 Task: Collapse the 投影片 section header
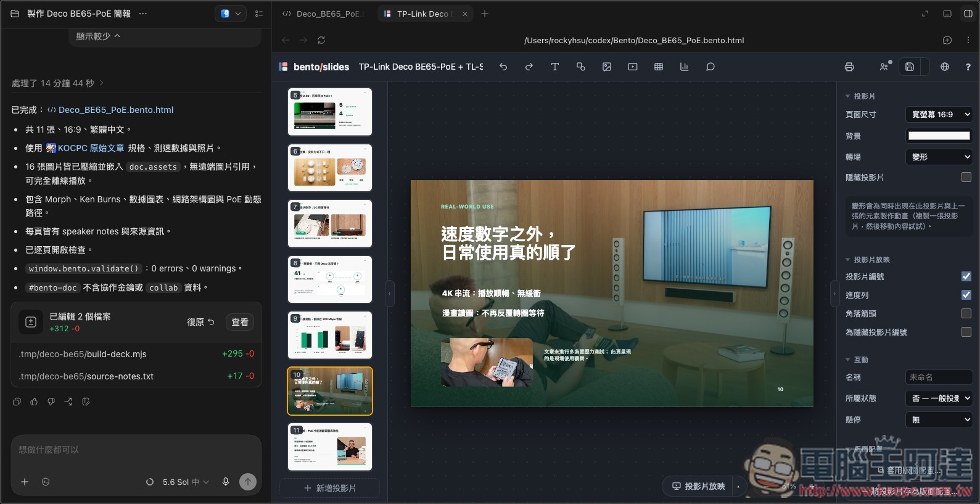pos(860,96)
